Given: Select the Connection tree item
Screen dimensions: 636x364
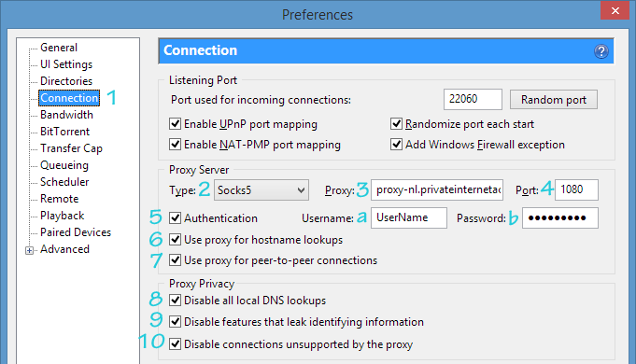Looking at the screenshot, I should tap(69, 98).
